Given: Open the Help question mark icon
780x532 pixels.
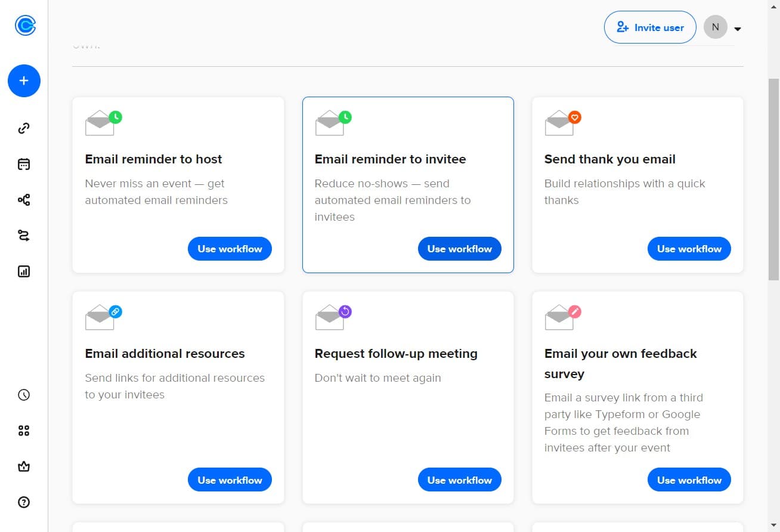Looking at the screenshot, I should tap(24, 502).
